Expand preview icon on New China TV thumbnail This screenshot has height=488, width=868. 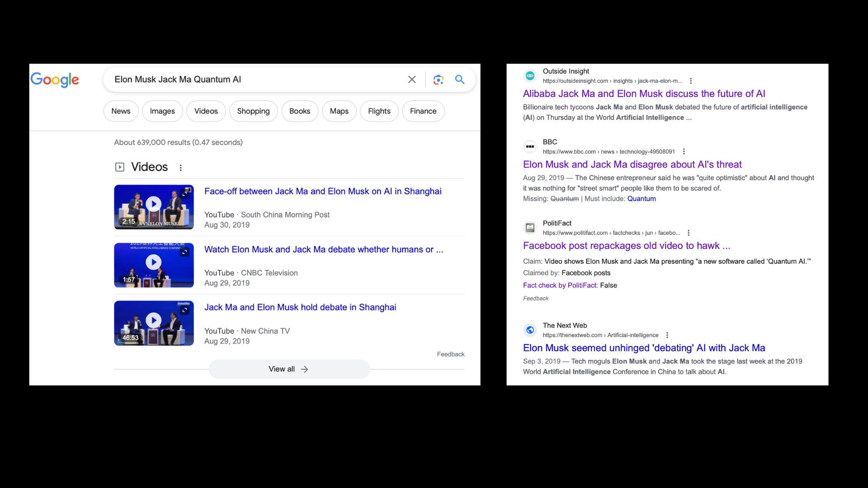185,310
